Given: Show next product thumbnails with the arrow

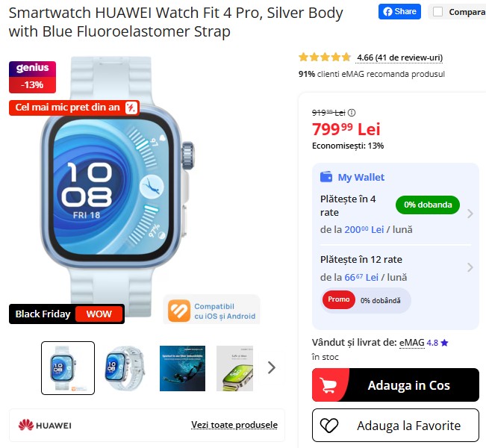Looking at the screenshot, I should click(272, 367).
